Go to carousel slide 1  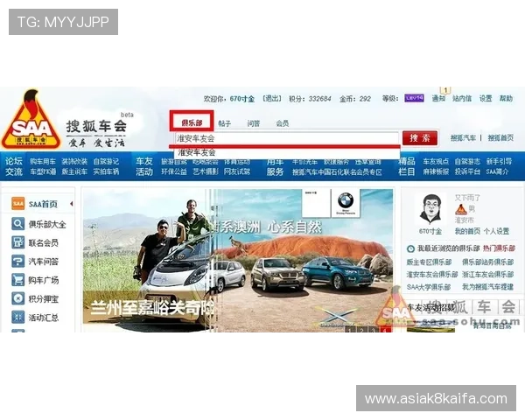click(350, 330)
